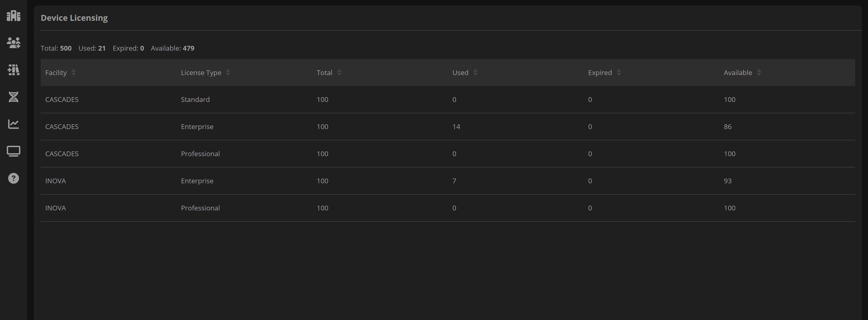
Task: Sort table by Used column
Action: pos(475,72)
